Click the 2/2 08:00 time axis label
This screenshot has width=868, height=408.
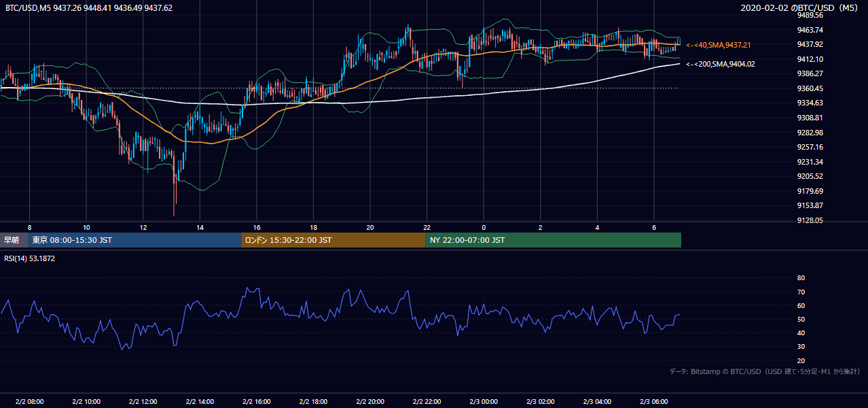[x=29, y=402]
